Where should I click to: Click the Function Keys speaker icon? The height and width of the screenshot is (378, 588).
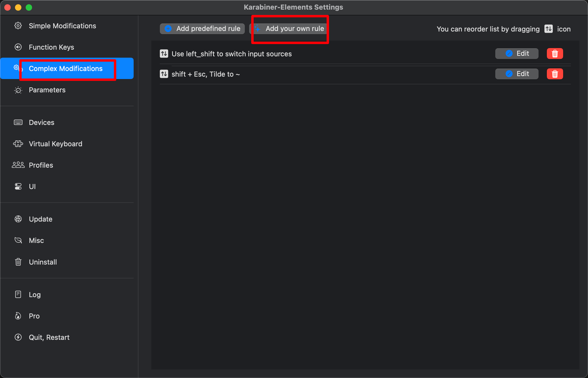[x=18, y=47]
